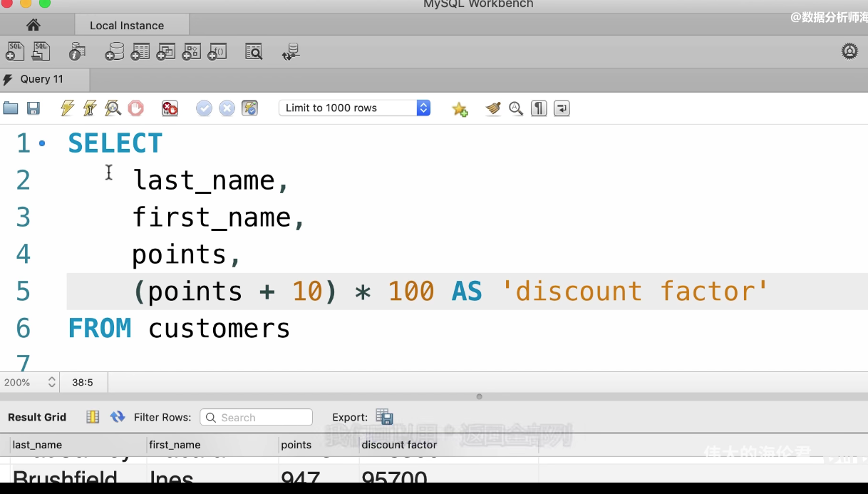Create a new view
868x494 pixels.
tap(166, 51)
